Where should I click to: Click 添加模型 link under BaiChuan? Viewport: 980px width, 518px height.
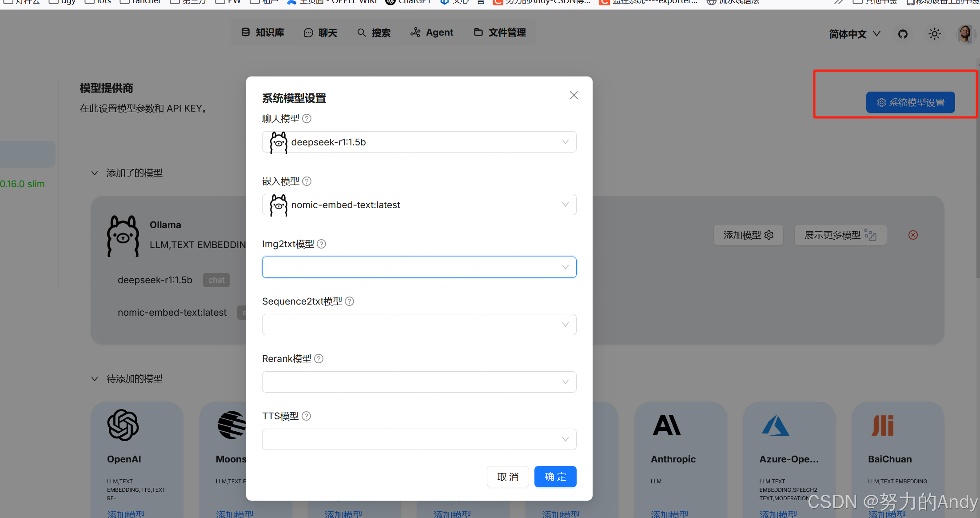(x=887, y=514)
